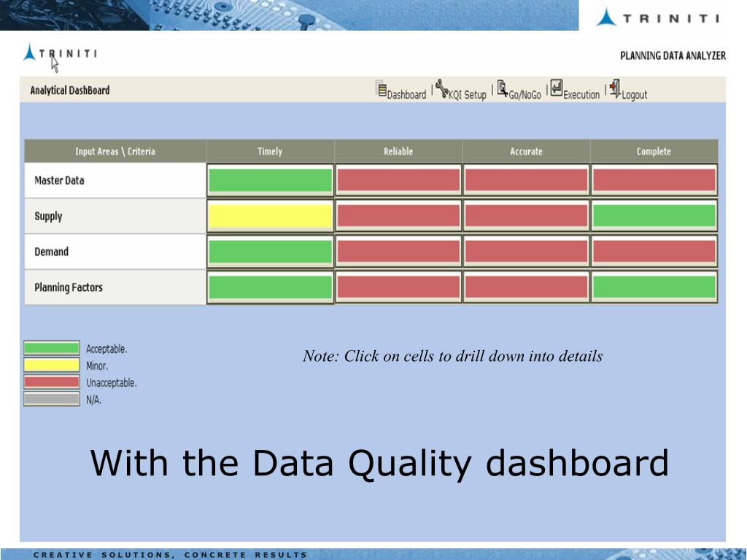
Task: Open the KQI Setup menu link
Action: click(x=468, y=95)
